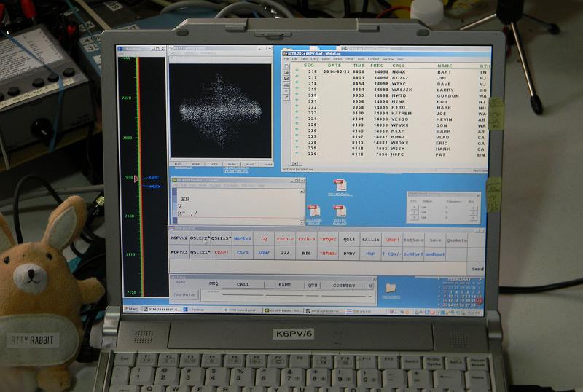Image resolution: width=583 pixels, height=392 pixels.
Task: Open the Contest menu in WriteLog
Action: 373,59
